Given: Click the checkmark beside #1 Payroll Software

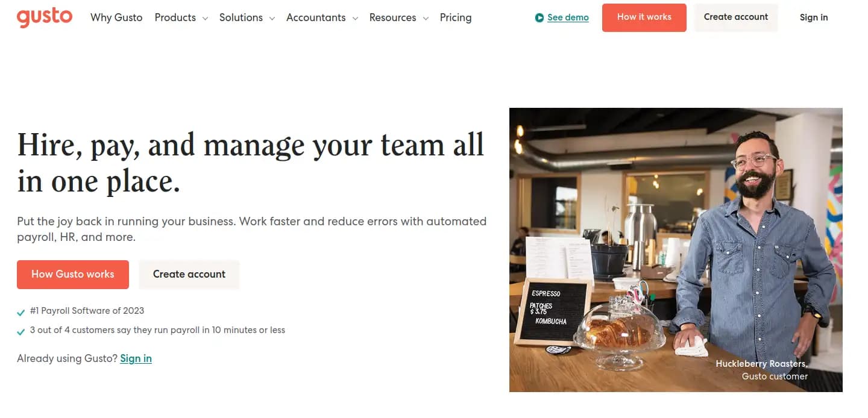Looking at the screenshot, I should pyautogui.click(x=21, y=312).
